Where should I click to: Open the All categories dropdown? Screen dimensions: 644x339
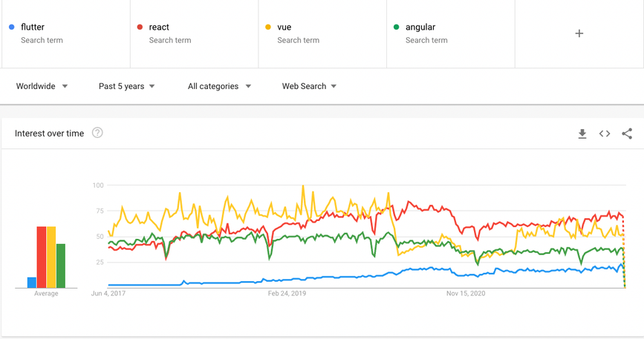click(219, 86)
